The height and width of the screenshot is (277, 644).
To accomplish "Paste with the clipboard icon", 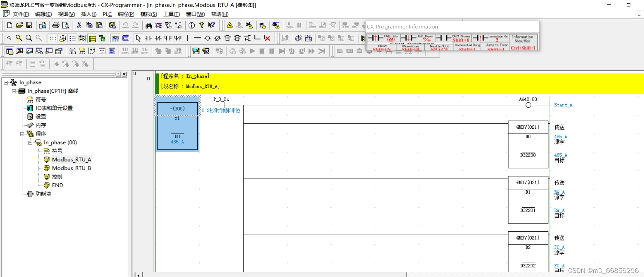I will 99,25.
